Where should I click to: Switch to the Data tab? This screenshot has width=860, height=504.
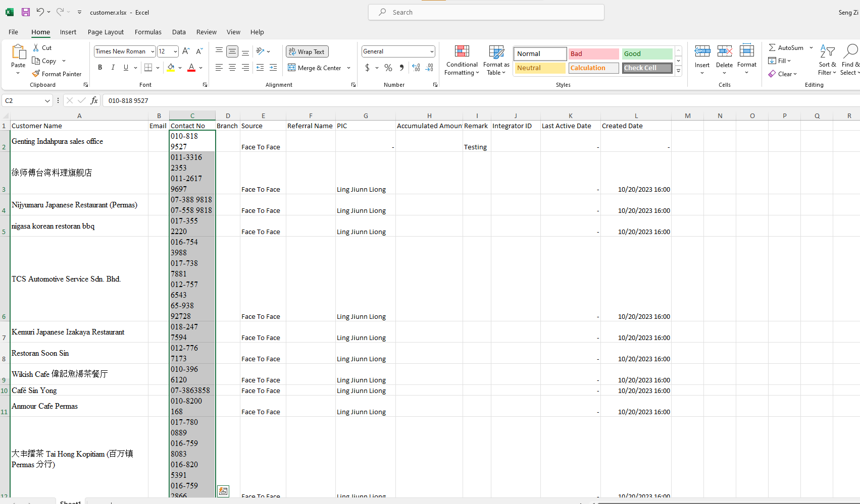coord(179,32)
